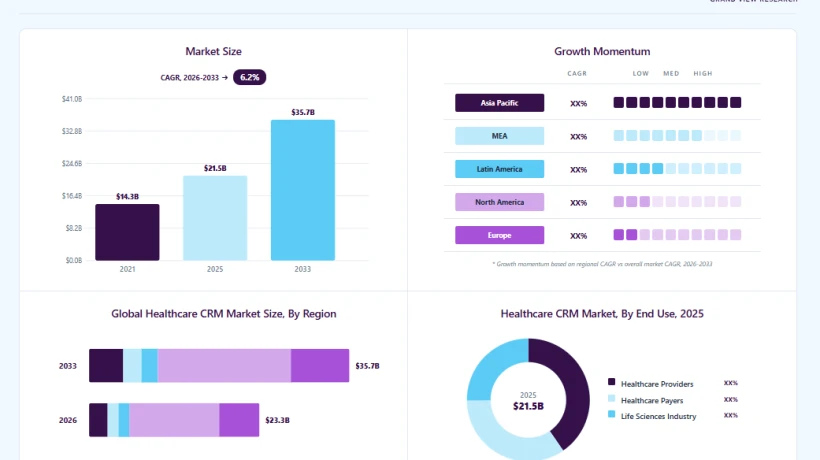Click the Healthcare Providers legend label
820x460 pixels.
tap(657, 384)
